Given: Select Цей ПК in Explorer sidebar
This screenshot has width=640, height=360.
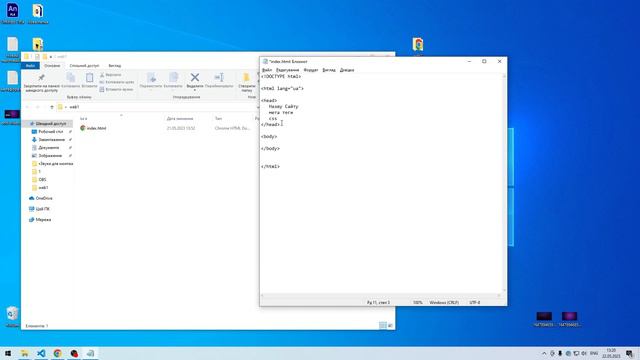Looking at the screenshot, I should click(x=42, y=209).
